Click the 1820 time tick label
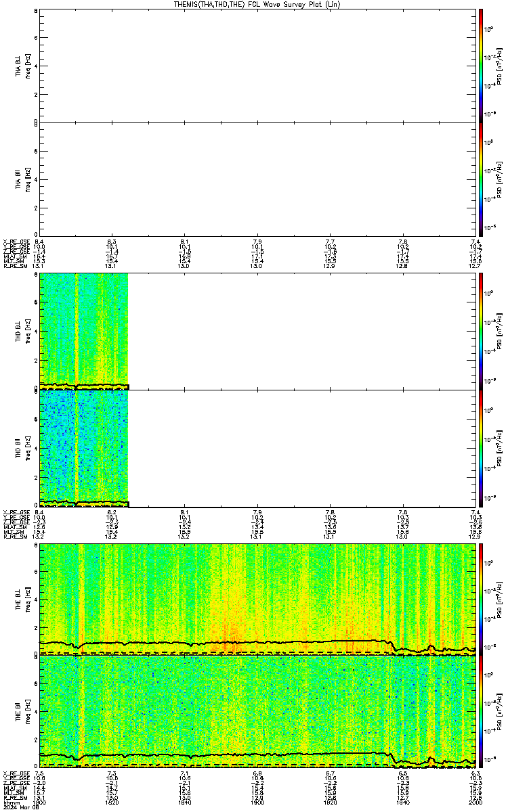 click(x=111, y=803)
